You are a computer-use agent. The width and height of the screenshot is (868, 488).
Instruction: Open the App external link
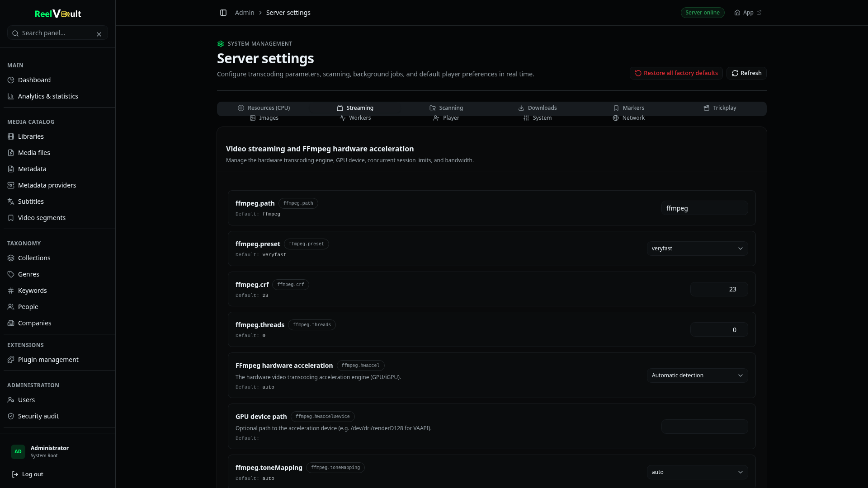748,13
